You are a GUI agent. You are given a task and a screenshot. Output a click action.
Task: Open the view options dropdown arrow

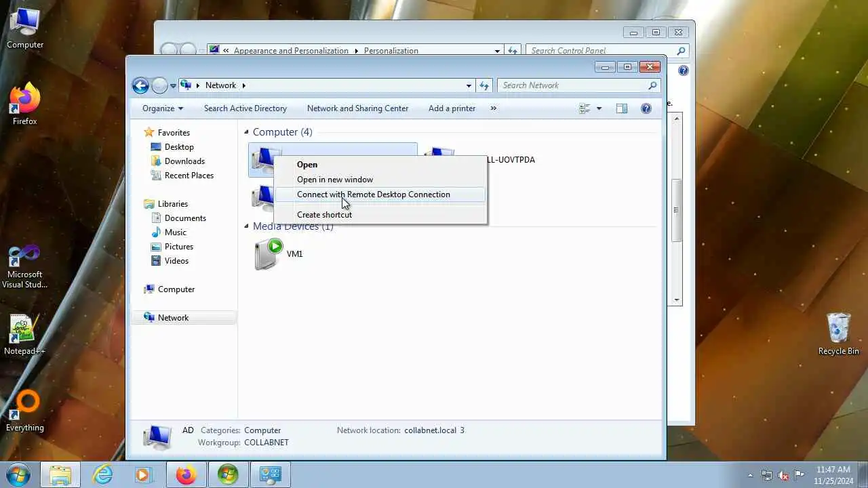(599, 108)
